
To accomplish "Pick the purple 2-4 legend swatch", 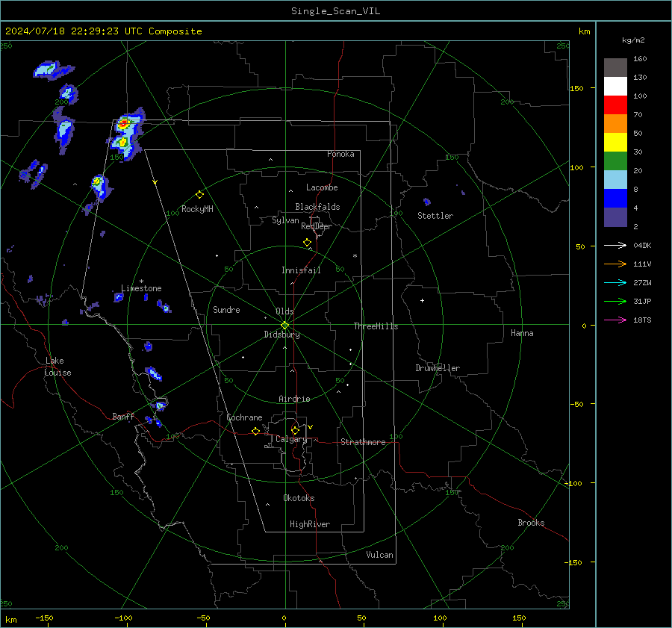I will click(615, 217).
